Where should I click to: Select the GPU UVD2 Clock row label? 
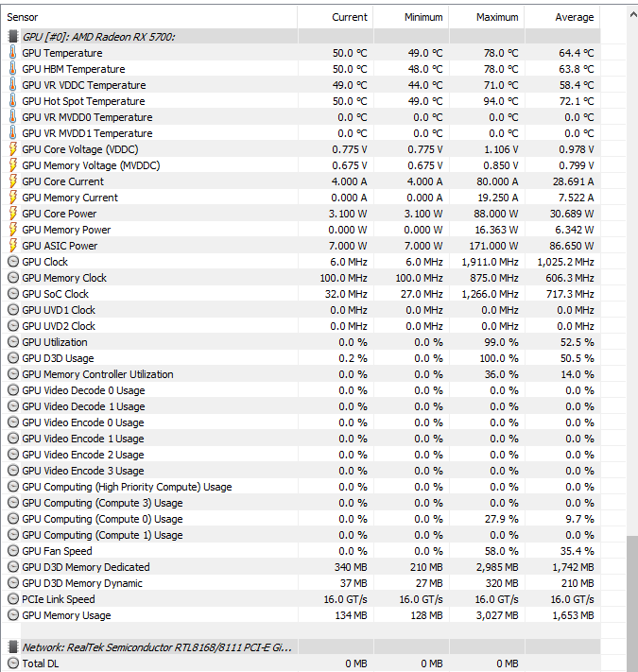[59, 326]
